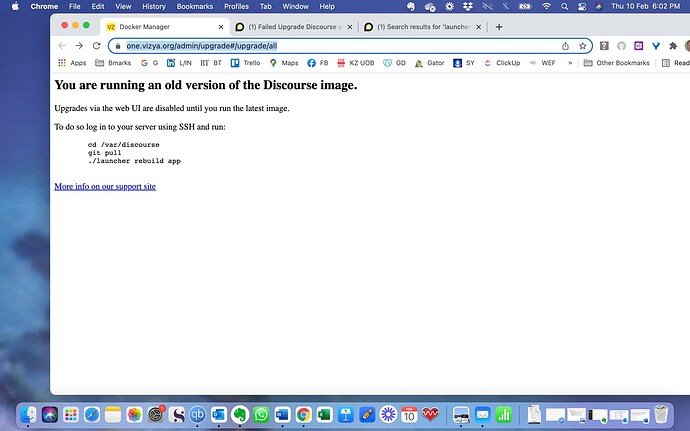Open Wi-Fi status in menu bar
690x431 pixels.
point(546,6)
